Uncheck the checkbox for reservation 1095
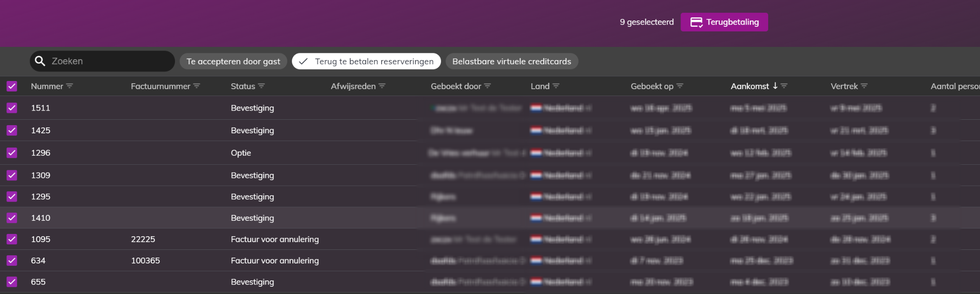The height and width of the screenshot is (294, 980). pyautogui.click(x=12, y=239)
